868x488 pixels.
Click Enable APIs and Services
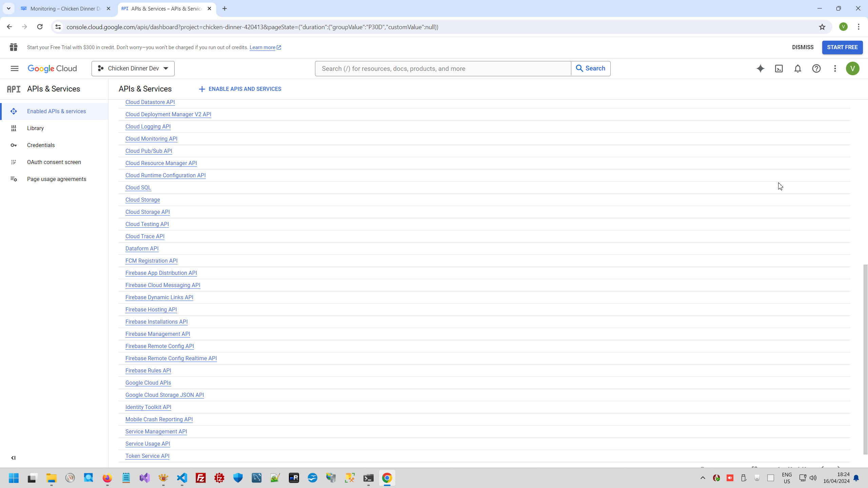click(240, 89)
